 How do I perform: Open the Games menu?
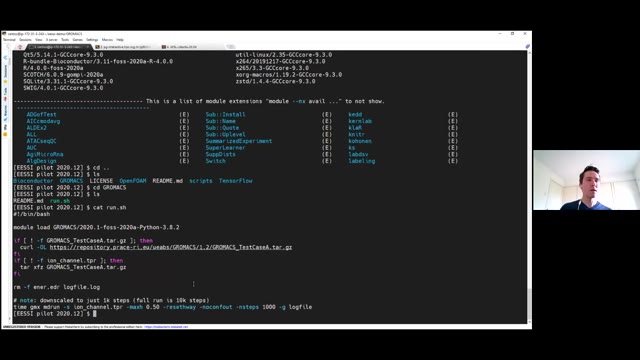[x=78, y=40]
